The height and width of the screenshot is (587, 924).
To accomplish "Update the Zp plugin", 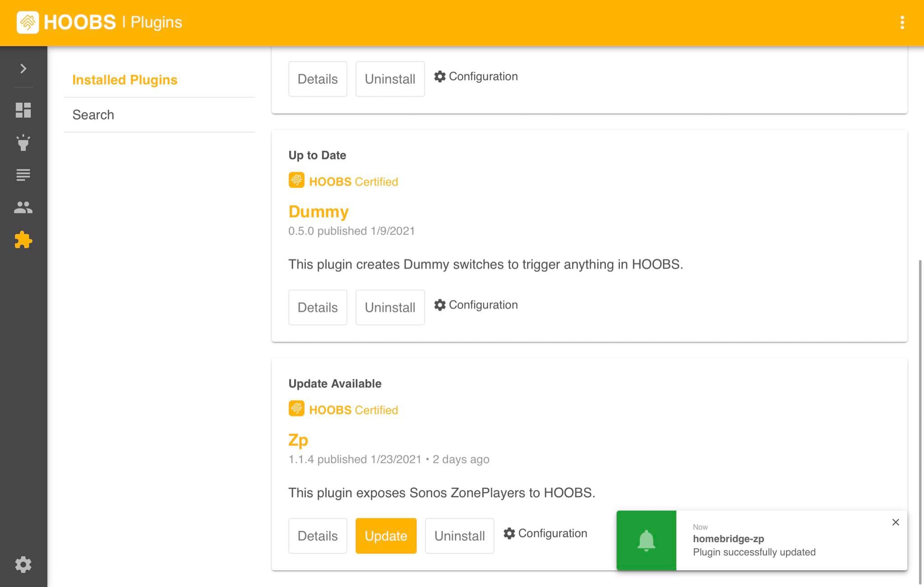I will (x=386, y=536).
